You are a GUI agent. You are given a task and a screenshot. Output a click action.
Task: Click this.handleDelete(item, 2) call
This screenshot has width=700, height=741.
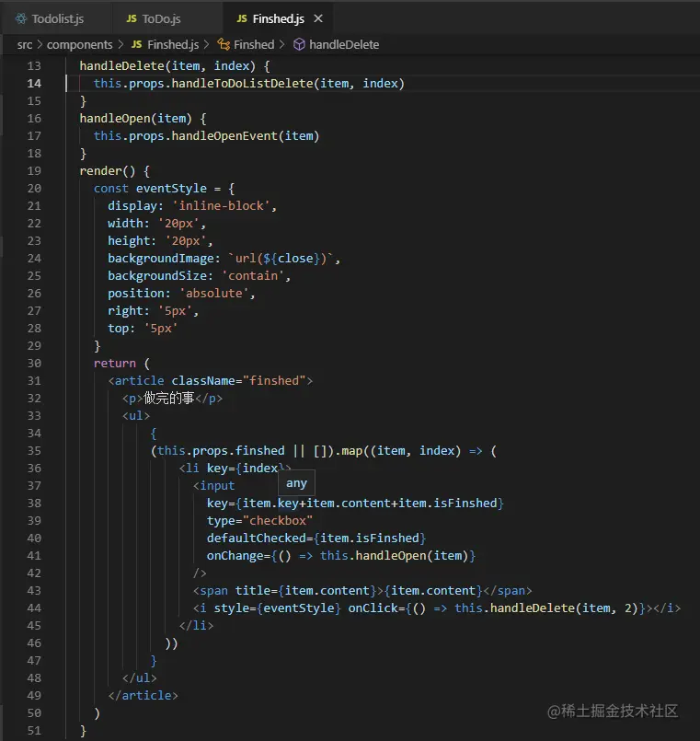[x=546, y=608]
